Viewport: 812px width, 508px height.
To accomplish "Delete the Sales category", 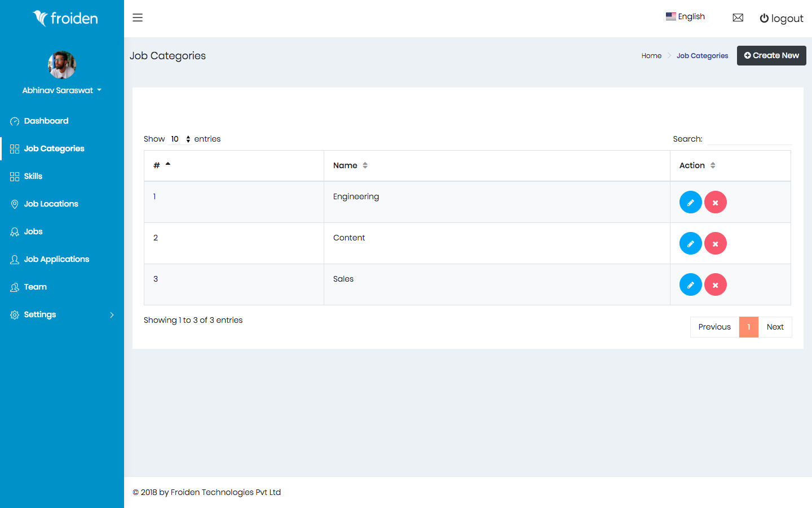I will [715, 284].
